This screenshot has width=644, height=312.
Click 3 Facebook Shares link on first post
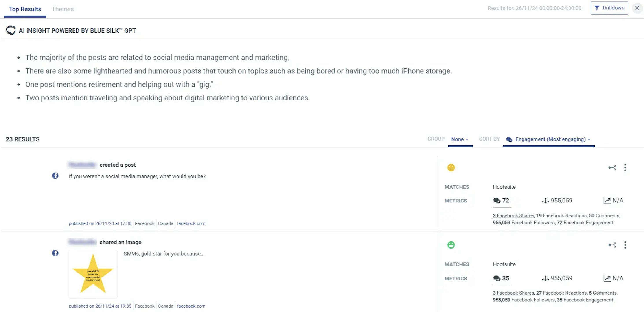(x=513, y=215)
